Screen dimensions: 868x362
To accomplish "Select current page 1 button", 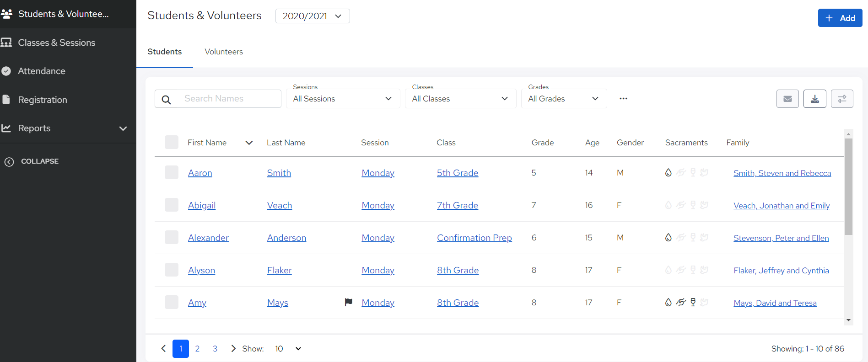I will (x=181, y=349).
